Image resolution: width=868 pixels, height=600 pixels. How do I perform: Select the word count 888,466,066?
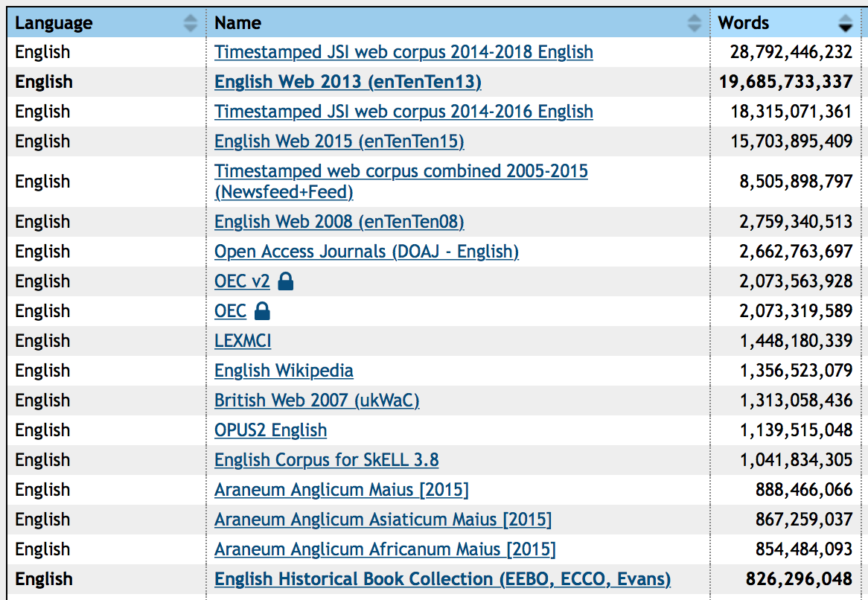804,491
